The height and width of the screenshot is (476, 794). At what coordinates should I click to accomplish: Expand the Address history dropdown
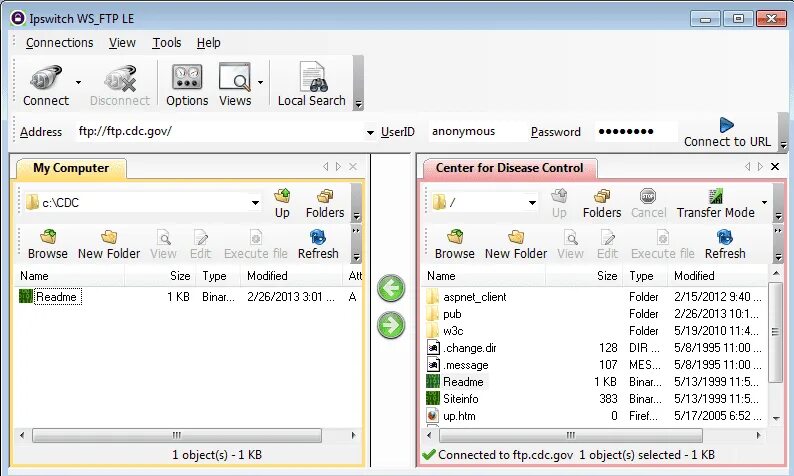click(371, 132)
